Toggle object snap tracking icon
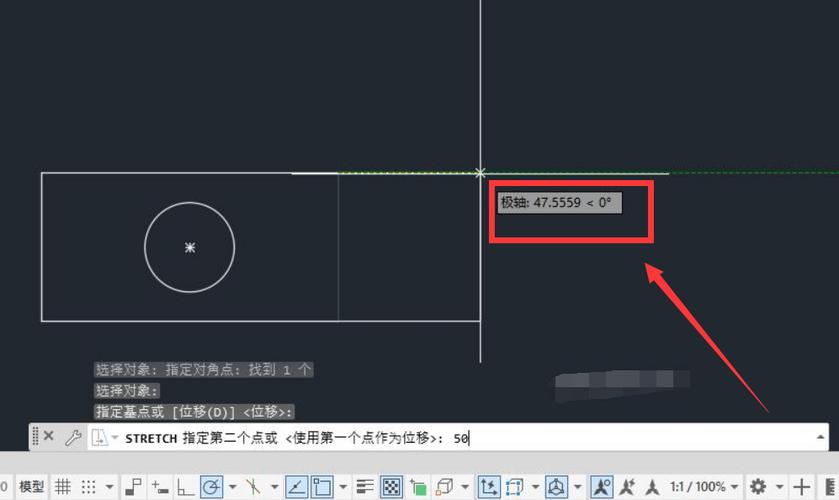Viewport: 839px width, 500px height. [296, 487]
